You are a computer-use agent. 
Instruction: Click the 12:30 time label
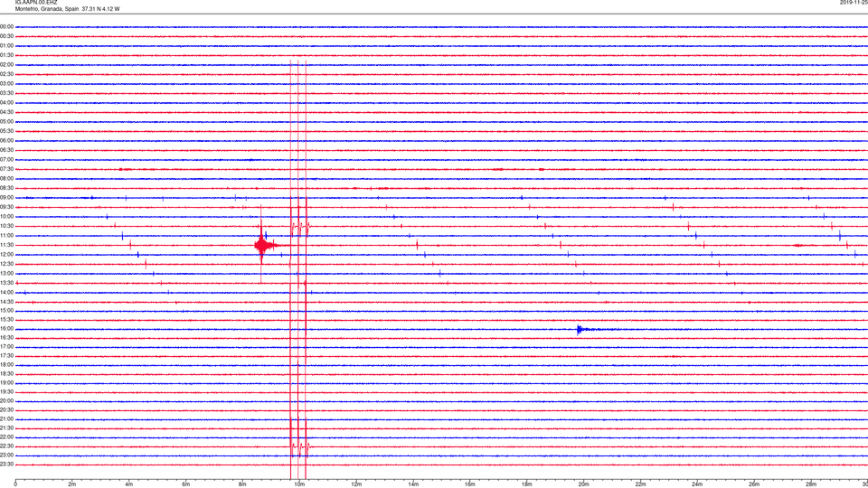[6, 264]
